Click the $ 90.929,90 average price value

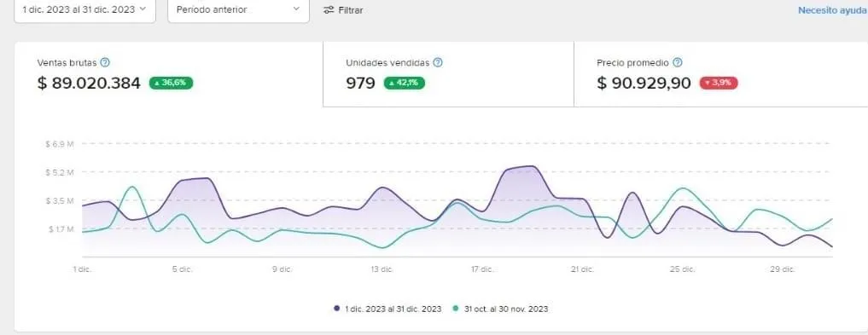tap(644, 84)
